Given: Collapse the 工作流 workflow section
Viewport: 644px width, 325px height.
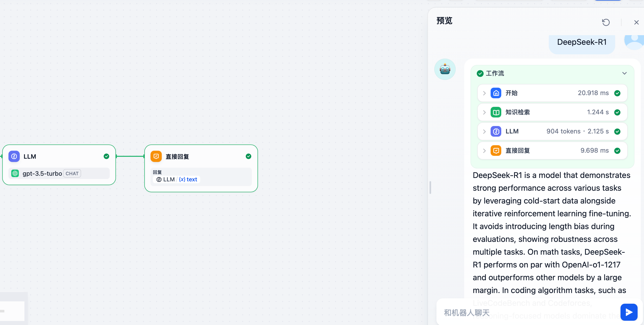Looking at the screenshot, I should point(624,73).
